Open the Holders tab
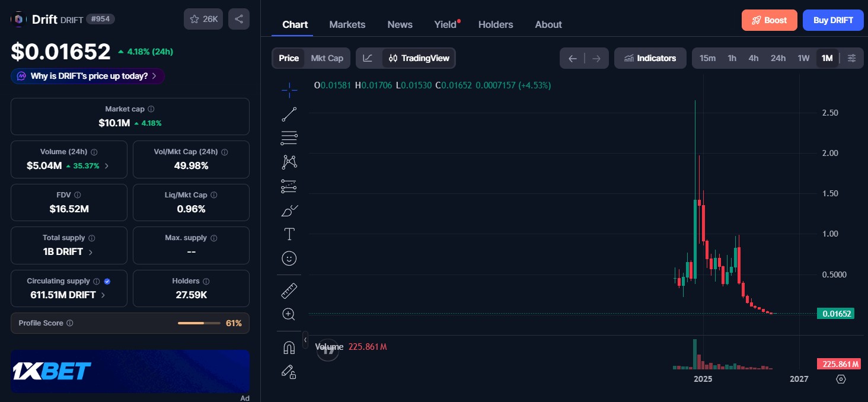868x402 pixels. pos(496,24)
